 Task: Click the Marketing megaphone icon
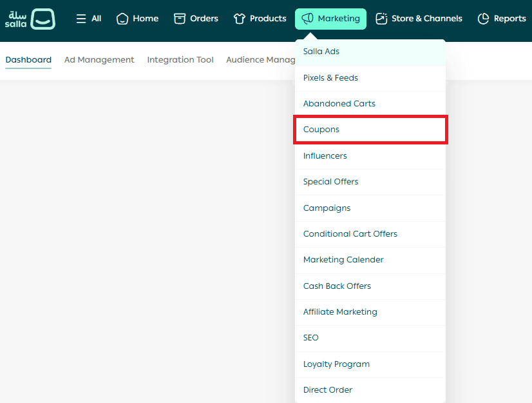[308, 19]
